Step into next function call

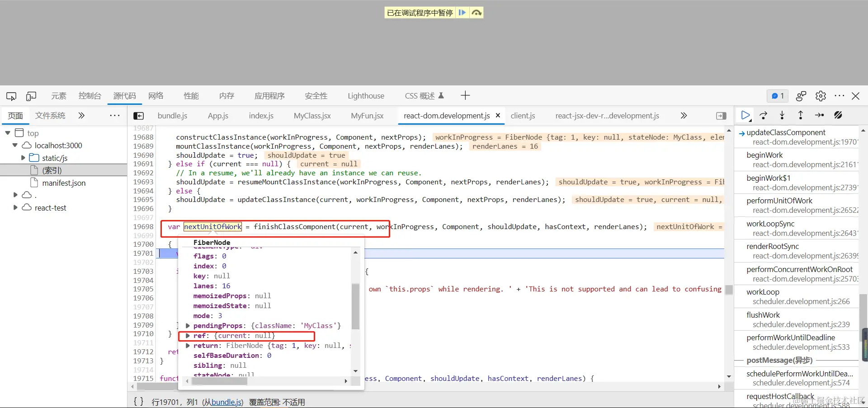pos(782,116)
